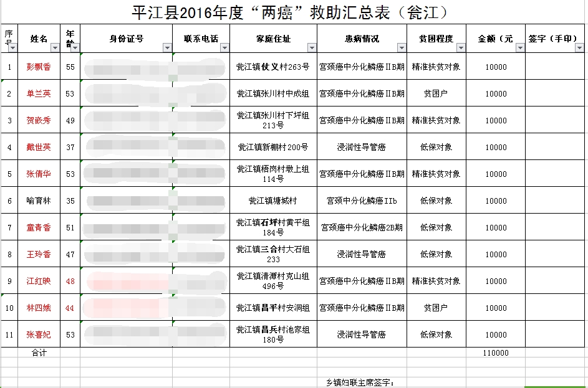Open the 年龄 column filter dropdown
This screenshot has width=588, height=388.
pos(74,48)
